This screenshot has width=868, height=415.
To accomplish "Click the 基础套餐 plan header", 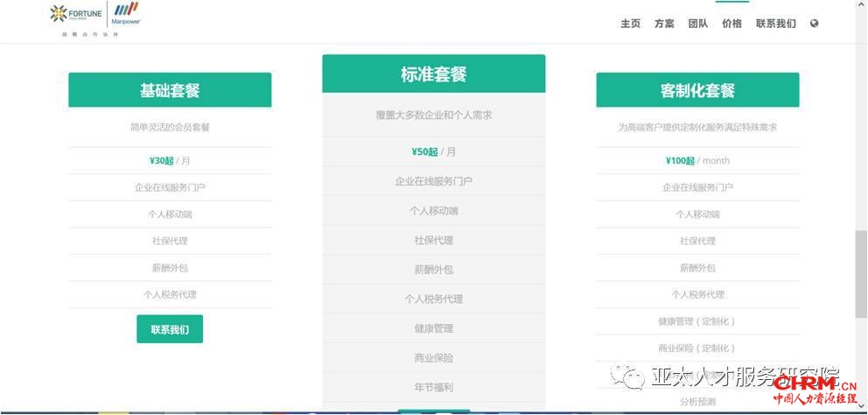I will pyautogui.click(x=170, y=90).
